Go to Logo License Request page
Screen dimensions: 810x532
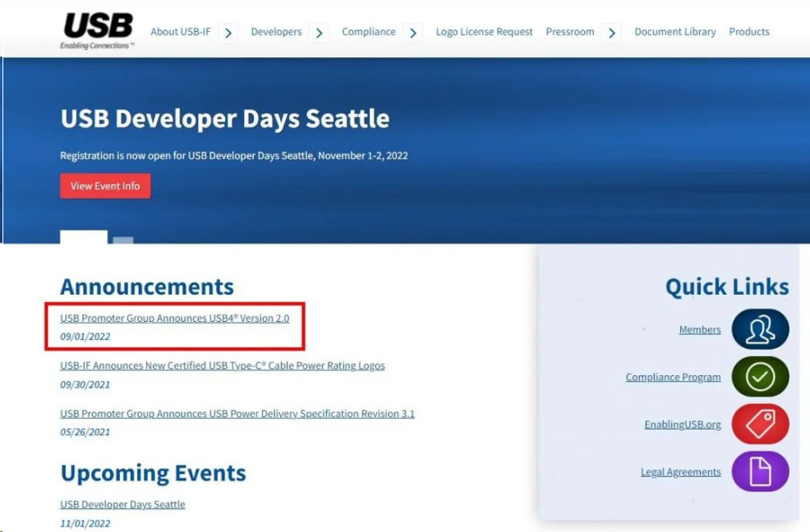(x=484, y=32)
